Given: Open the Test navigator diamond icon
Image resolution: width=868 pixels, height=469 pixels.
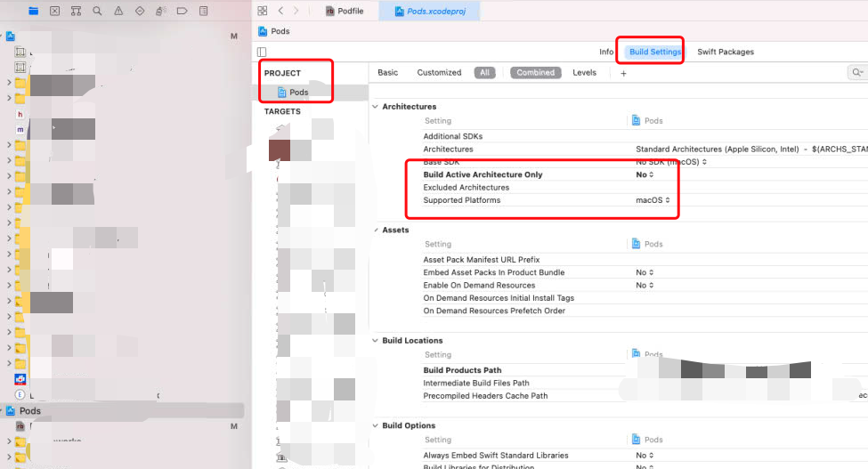Looking at the screenshot, I should pos(140,11).
